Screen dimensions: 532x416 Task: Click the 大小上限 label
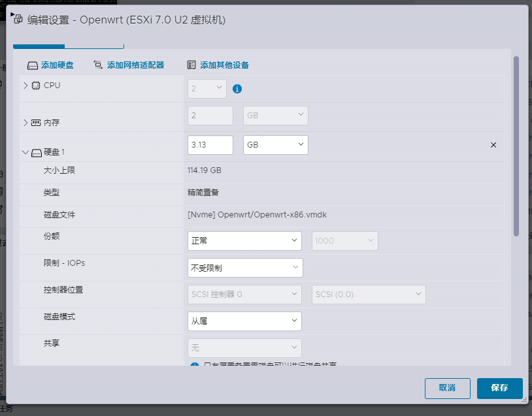59,170
